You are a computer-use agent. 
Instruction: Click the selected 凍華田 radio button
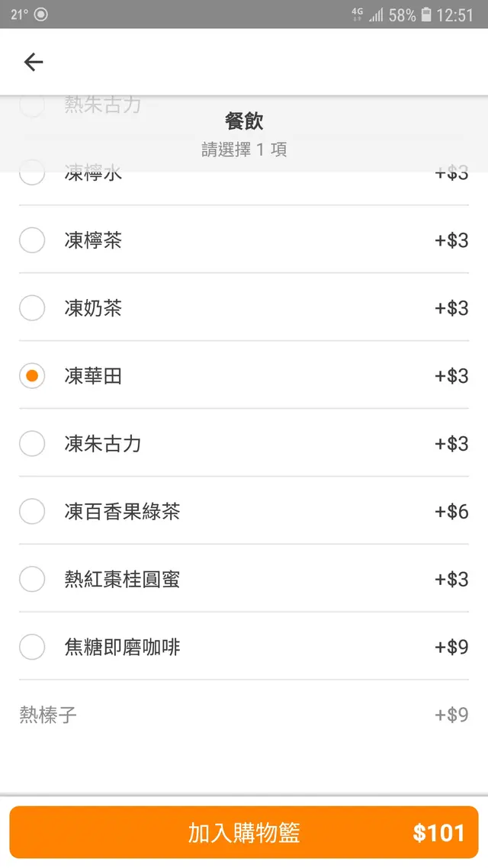click(x=32, y=376)
